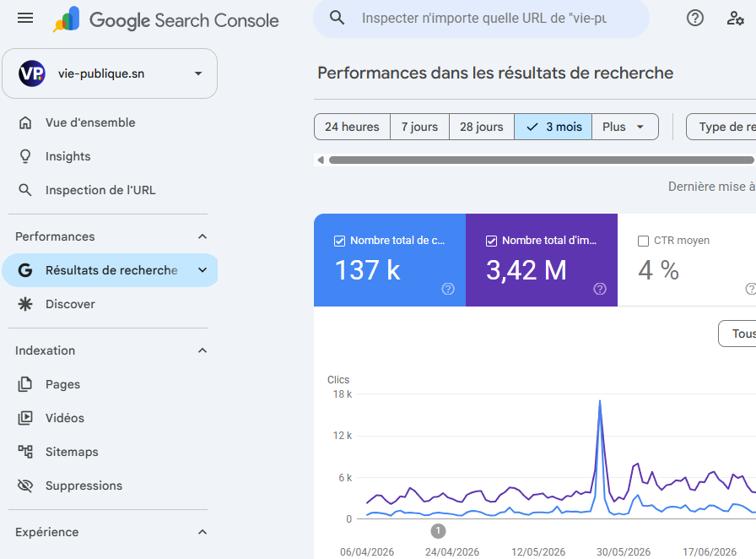Click the 137 k clicks metric card
Image resolution: width=756 pixels, height=559 pixels.
[x=390, y=260]
